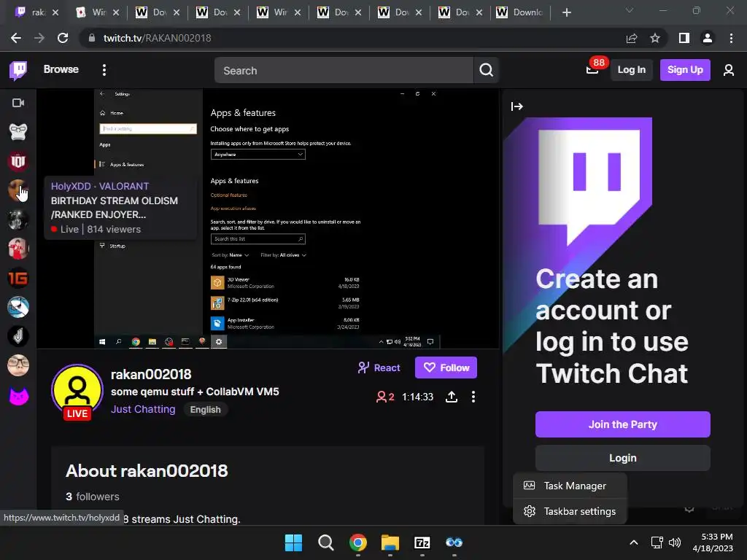Select Taskbar settings from context menu
Viewport: 747px width, 560px height.
(x=570, y=511)
